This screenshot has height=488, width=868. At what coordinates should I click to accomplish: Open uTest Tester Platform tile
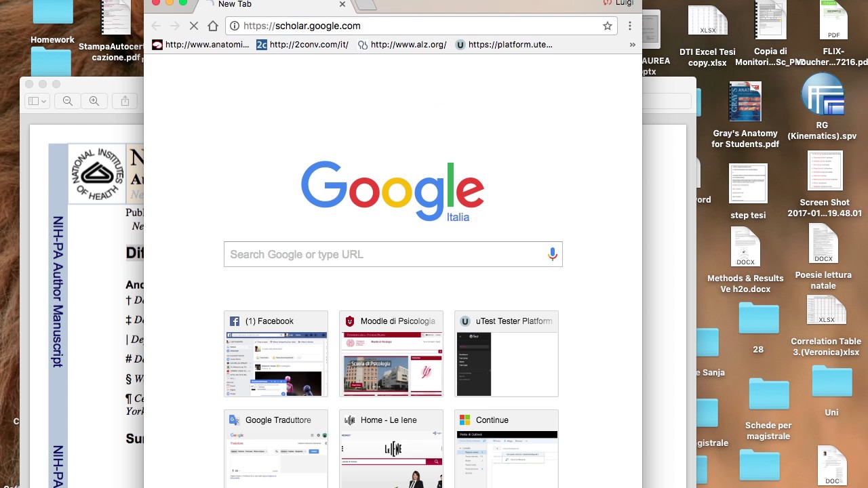[x=507, y=354]
